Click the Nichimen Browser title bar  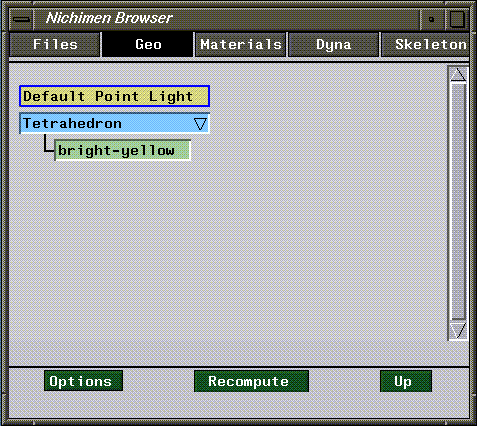[227, 19]
